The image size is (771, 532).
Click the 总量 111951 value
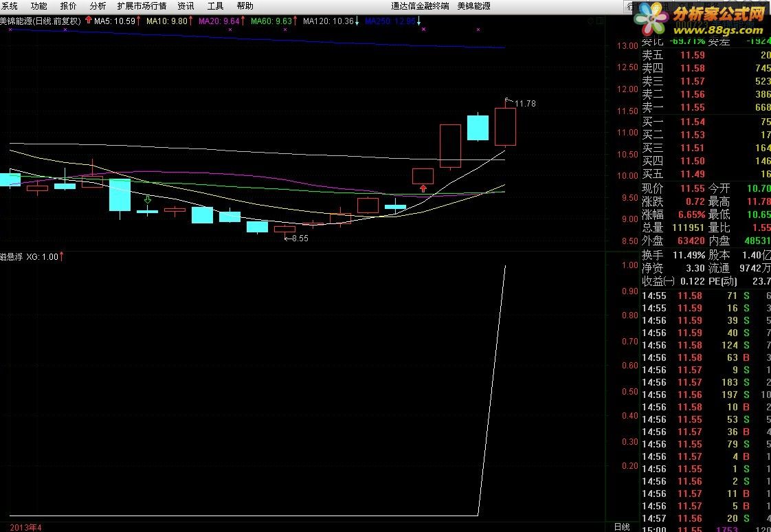point(688,228)
